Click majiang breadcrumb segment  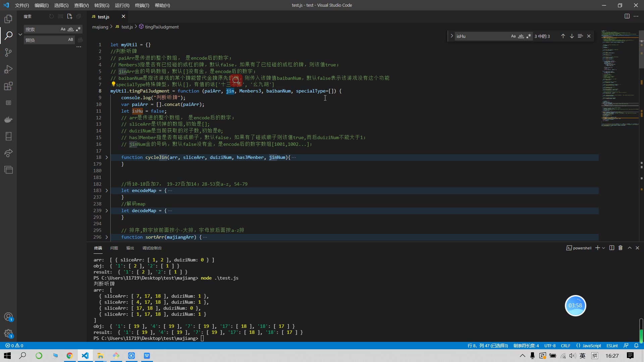click(x=100, y=27)
